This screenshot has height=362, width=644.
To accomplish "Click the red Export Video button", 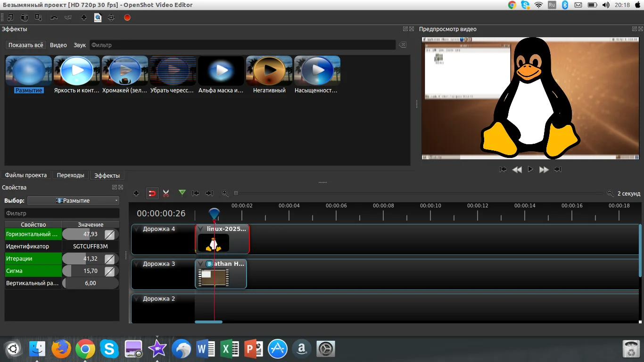I will (127, 18).
